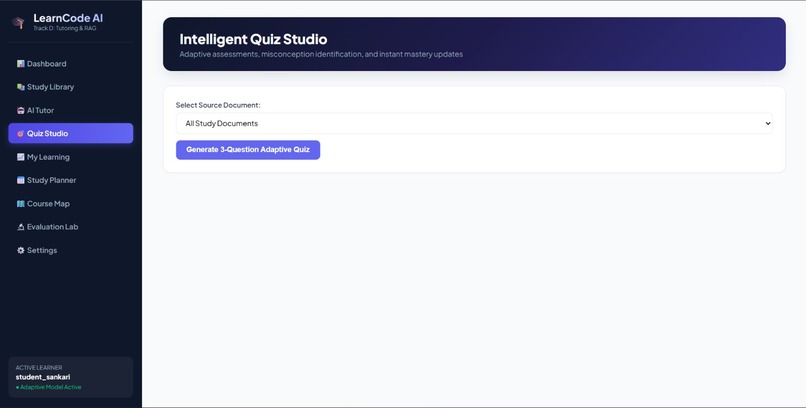Click the AI Tutor robot icon
Viewport: 806px width, 408px height.
(21, 110)
